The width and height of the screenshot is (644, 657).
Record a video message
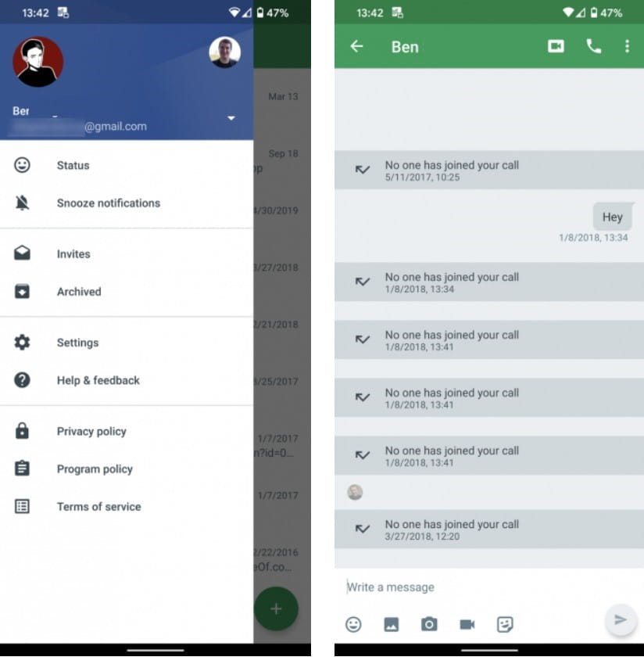[467, 623]
